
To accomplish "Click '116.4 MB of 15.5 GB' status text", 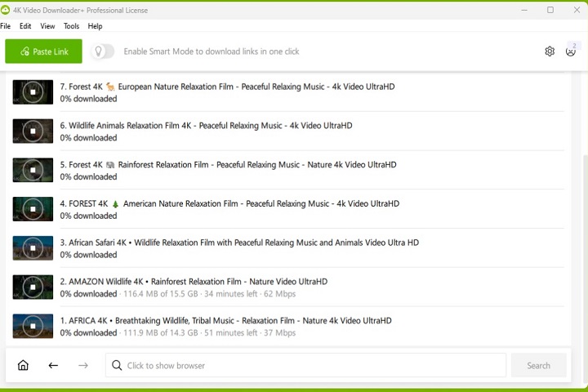I will (x=161, y=294).
